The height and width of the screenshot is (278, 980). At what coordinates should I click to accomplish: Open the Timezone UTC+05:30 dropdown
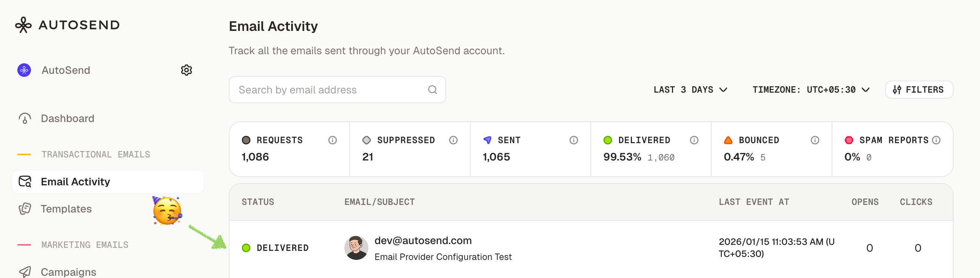pos(811,90)
